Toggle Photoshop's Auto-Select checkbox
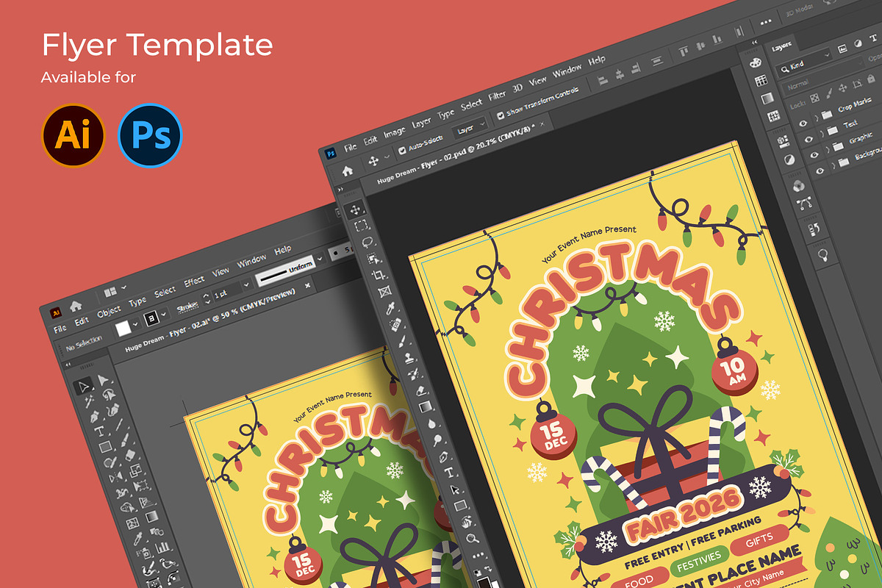Viewport: 882px width, 588px height. click(402, 150)
